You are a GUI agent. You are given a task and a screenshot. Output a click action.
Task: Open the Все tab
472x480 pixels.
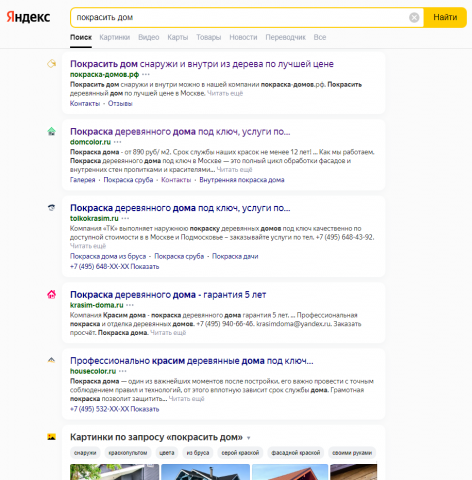click(320, 37)
